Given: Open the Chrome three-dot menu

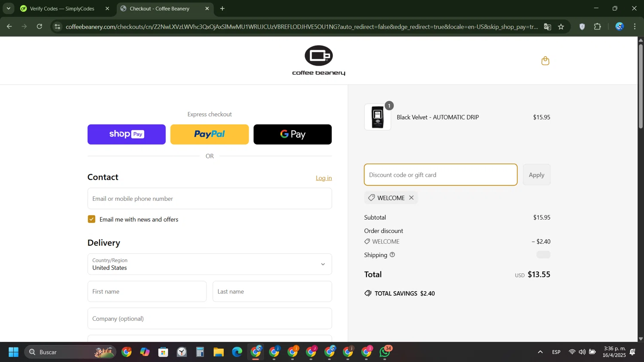Looking at the screenshot, I should point(635,27).
